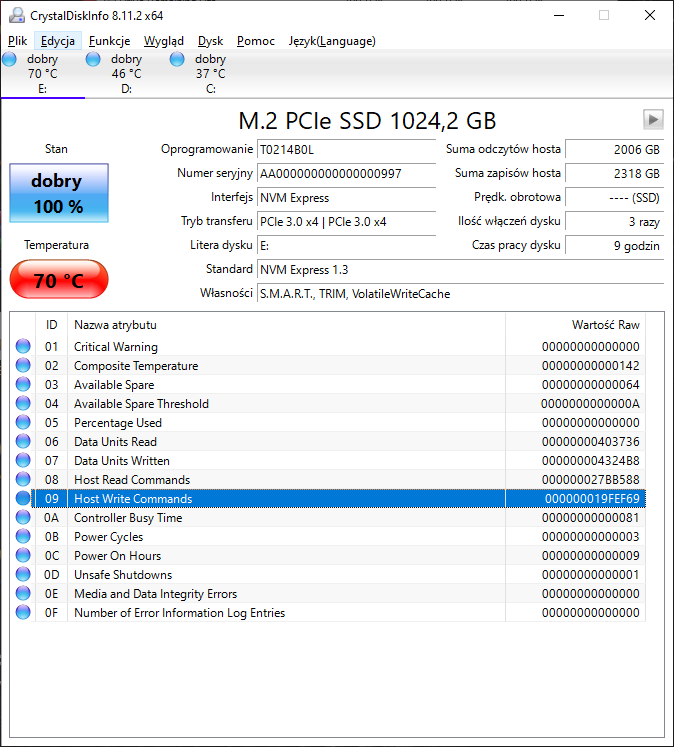674x747 pixels.
Task: Click the Własności field with S.M.A.R.T., TRIM
Action: [460, 293]
